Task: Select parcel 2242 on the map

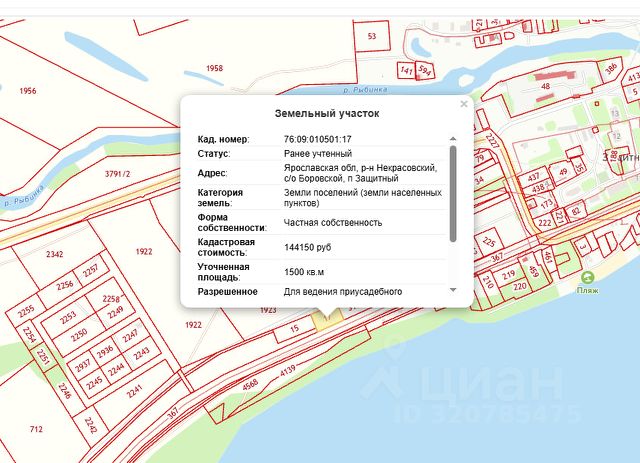Action: 91,425
